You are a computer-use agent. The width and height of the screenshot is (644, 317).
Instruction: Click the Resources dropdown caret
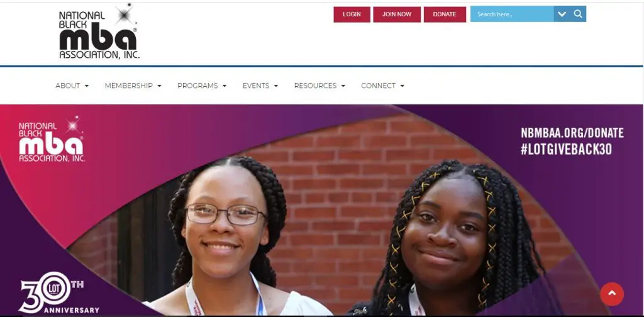(343, 86)
